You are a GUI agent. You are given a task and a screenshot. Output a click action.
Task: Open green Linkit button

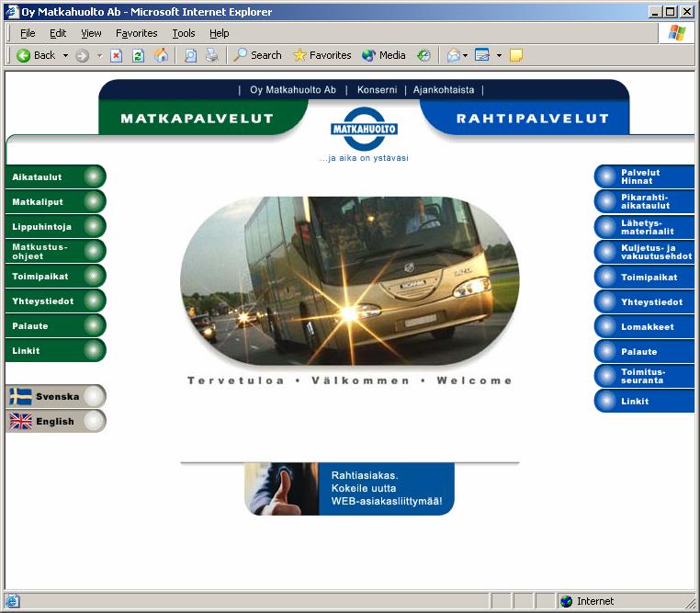pyautogui.click(x=56, y=350)
